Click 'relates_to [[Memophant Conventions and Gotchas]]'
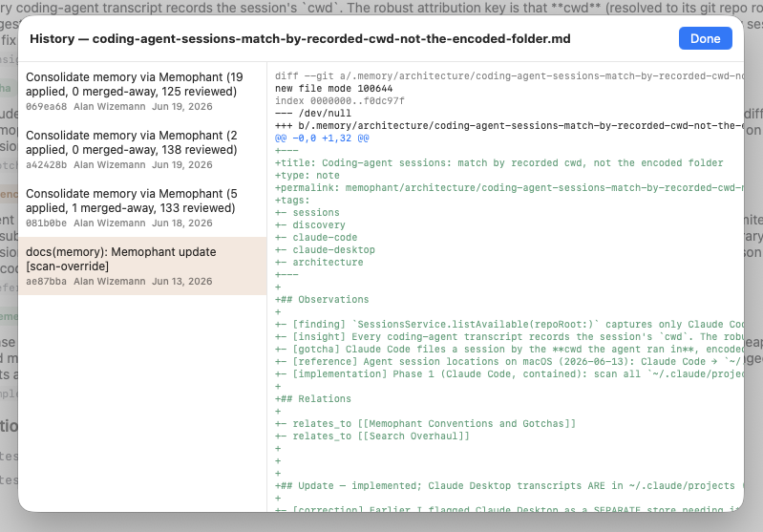The width and height of the screenshot is (763, 532). point(425,423)
